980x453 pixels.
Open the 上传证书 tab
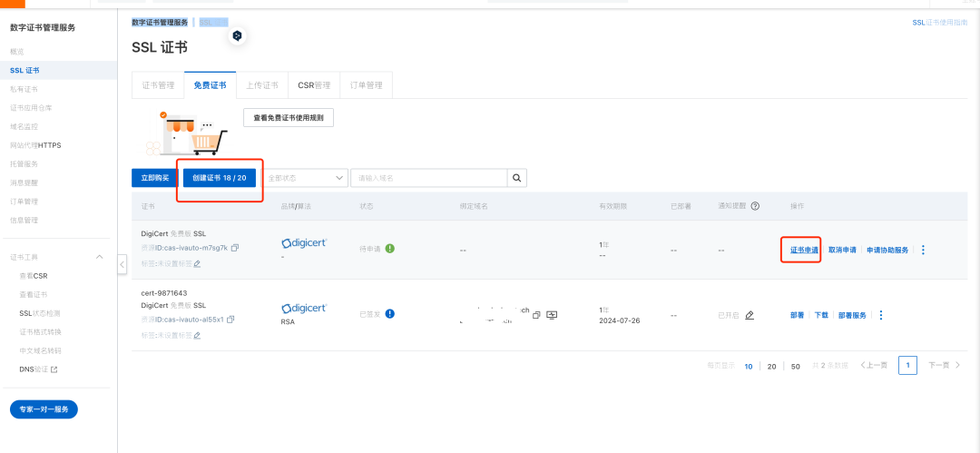[262, 85]
